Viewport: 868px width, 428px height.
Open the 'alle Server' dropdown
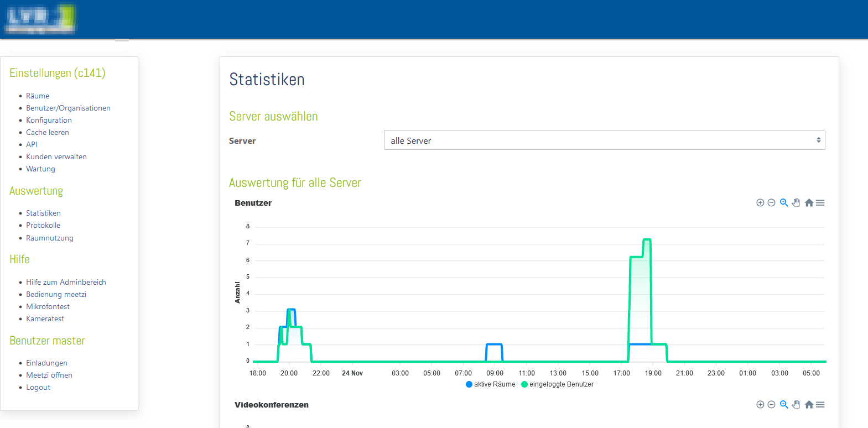pyautogui.click(x=604, y=140)
